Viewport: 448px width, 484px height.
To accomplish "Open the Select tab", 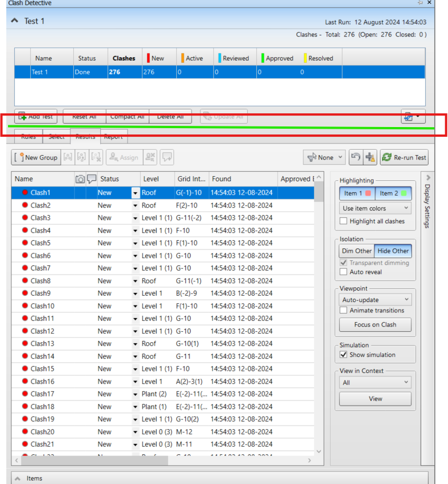I will click(57, 137).
